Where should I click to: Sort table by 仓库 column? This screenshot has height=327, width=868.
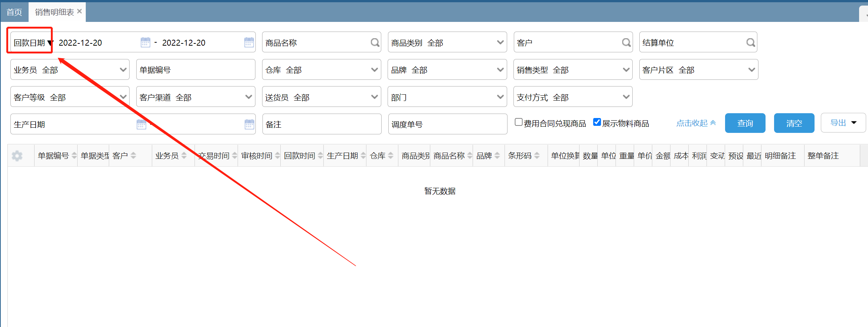[391, 156]
